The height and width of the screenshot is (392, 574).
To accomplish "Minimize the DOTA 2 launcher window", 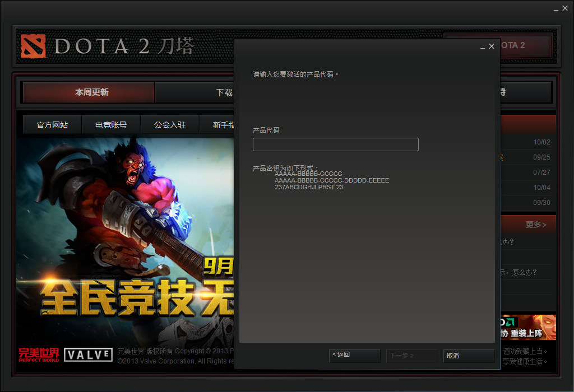I will (x=556, y=9).
